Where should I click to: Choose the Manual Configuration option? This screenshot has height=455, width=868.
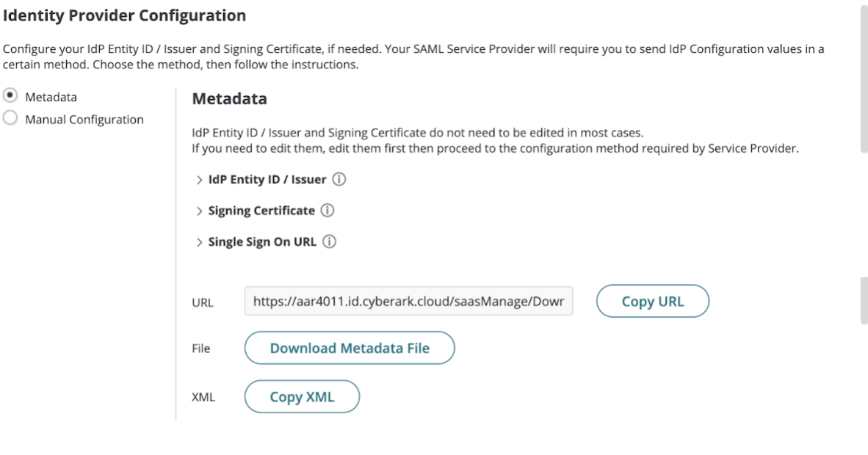point(9,117)
